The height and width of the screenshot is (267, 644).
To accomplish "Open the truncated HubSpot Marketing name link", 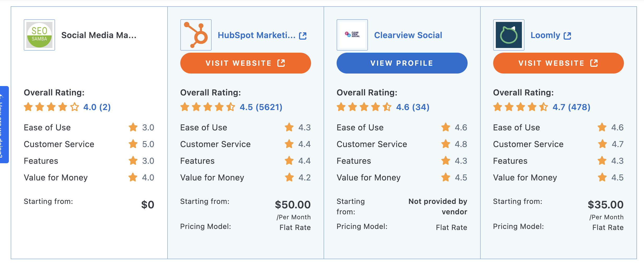I will (x=257, y=35).
